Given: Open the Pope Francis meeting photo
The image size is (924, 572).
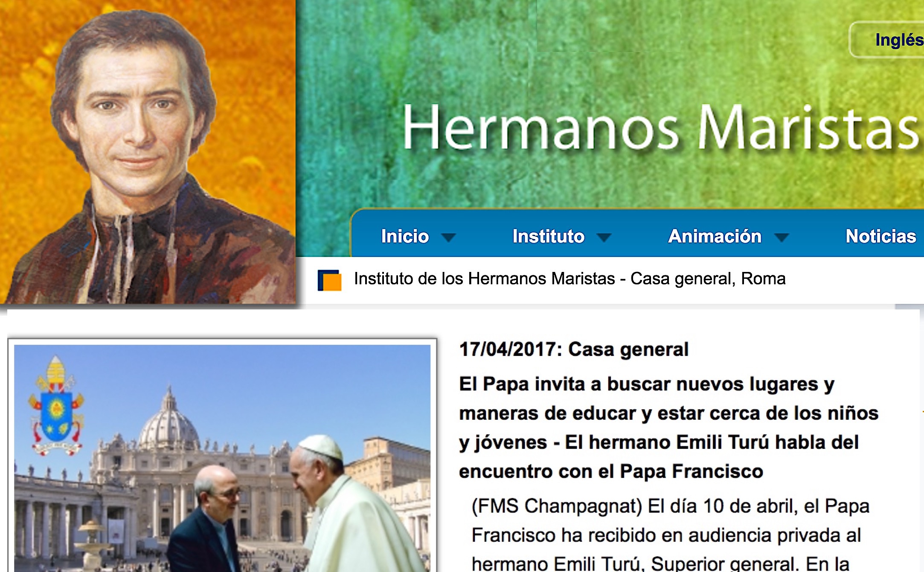Looking at the screenshot, I should click(222, 458).
